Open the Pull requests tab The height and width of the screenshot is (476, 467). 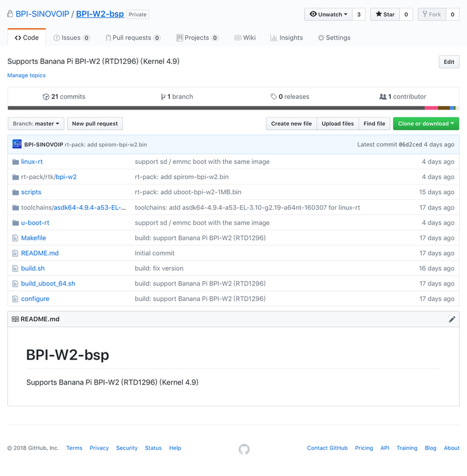133,38
